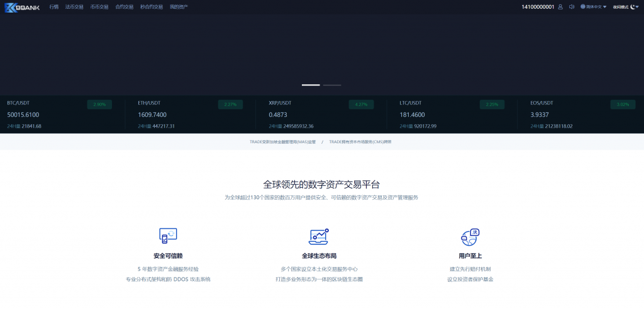Click LTC 24H volume 920172.99

pyautogui.click(x=426, y=126)
